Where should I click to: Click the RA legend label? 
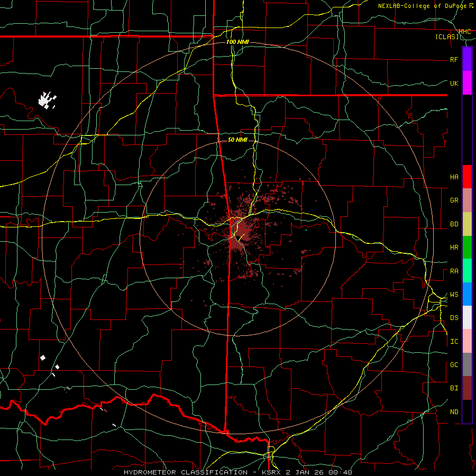[454, 271]
